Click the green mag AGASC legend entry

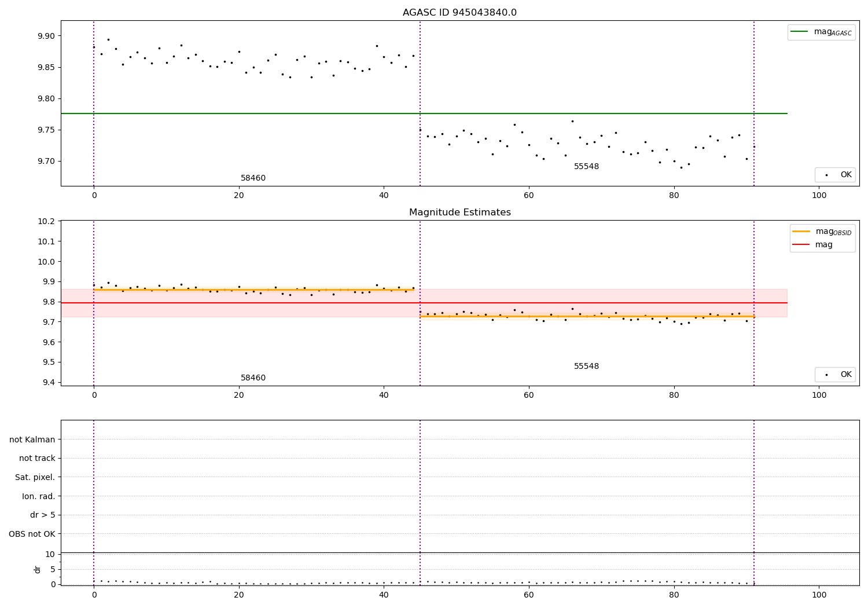click(x=821, y=32)
